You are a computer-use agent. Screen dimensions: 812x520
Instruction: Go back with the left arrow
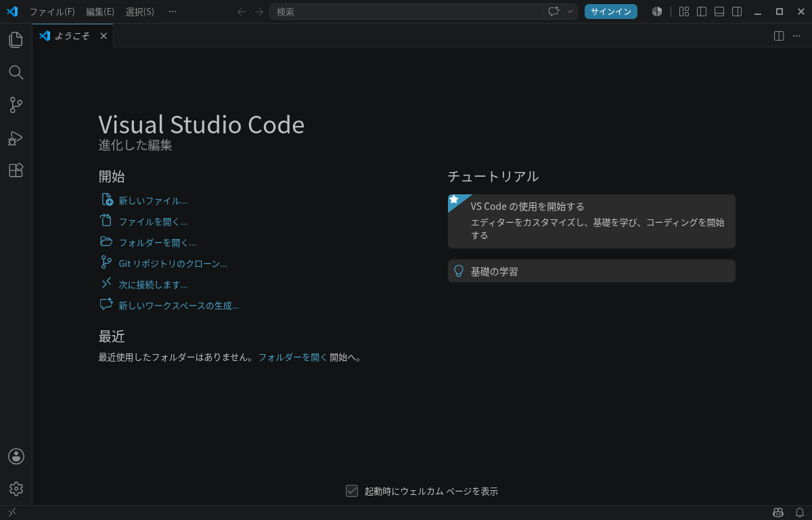(x=242, y=12)
